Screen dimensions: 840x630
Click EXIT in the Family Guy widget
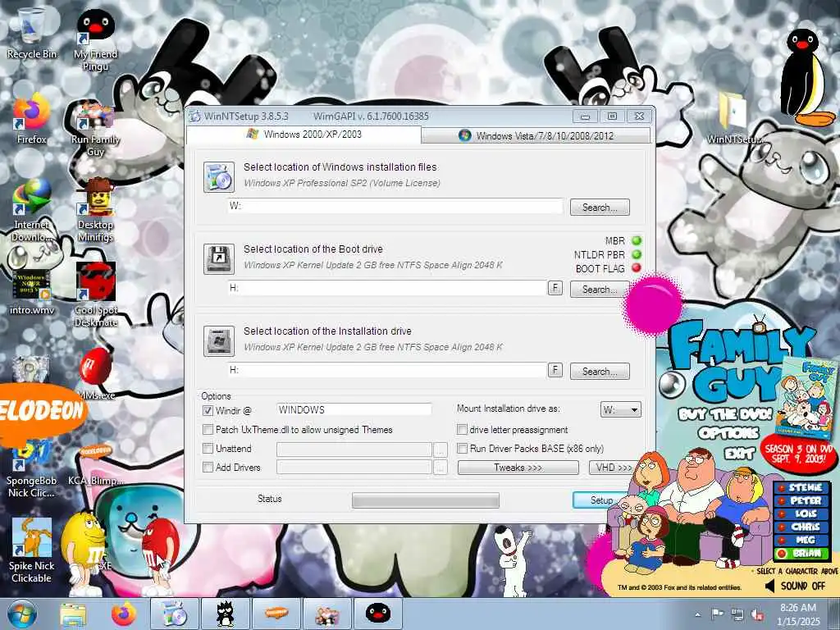point(739,454)
